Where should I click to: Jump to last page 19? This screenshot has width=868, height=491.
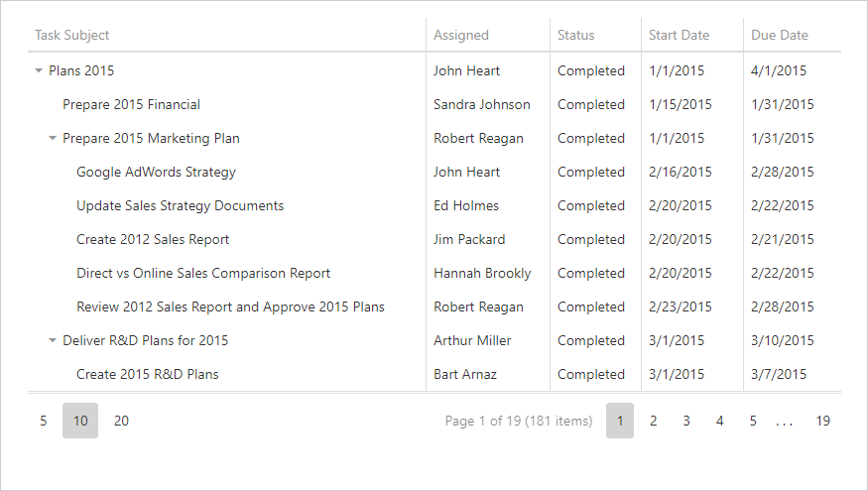pyautogui.click(x=823, y=421)
